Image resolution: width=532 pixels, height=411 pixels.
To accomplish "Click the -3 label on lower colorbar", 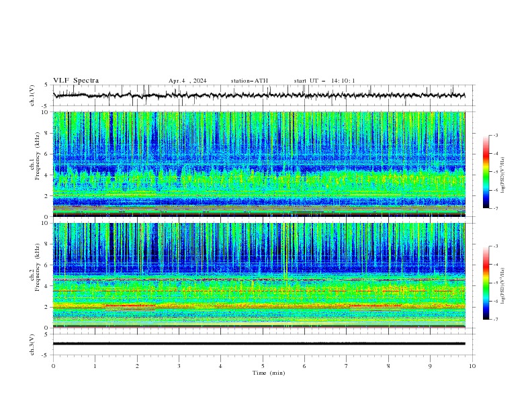I will click(496, 246).
